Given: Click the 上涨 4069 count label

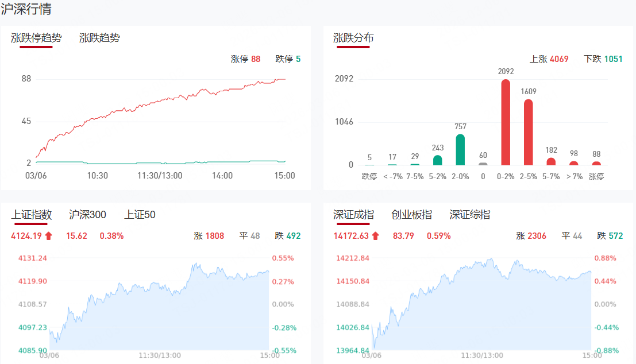Looking at the screenshot, I should pyautogui.click(x=549, y=59).
